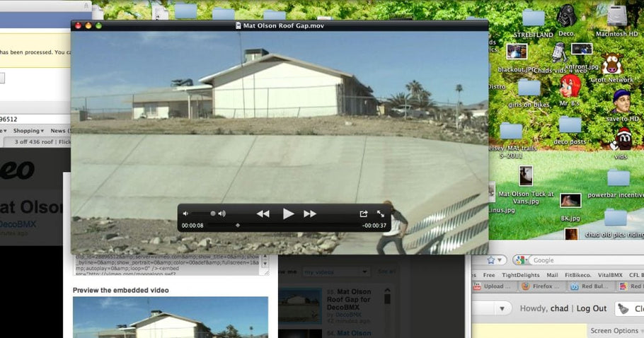Click the DecoBMX link under the Vimeo title
Image resolution: width=644 pixels, height=338 pixels.
coord(18,224)
